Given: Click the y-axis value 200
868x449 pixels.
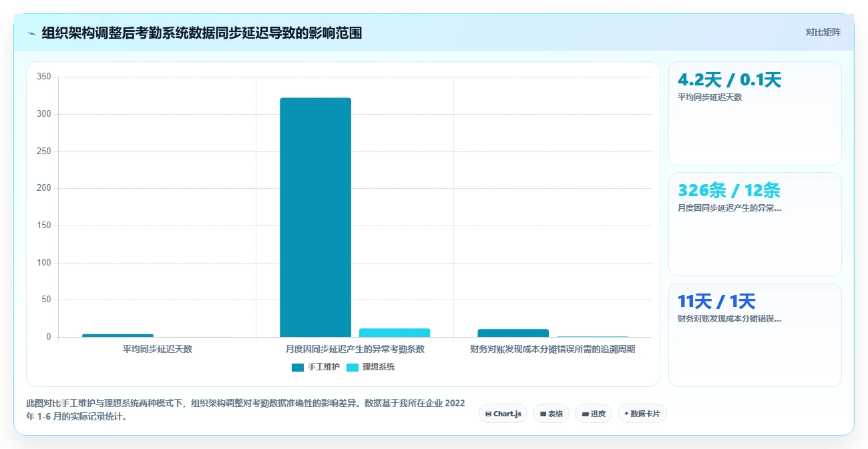Looking at the screenshot, I should coord(44,188).
